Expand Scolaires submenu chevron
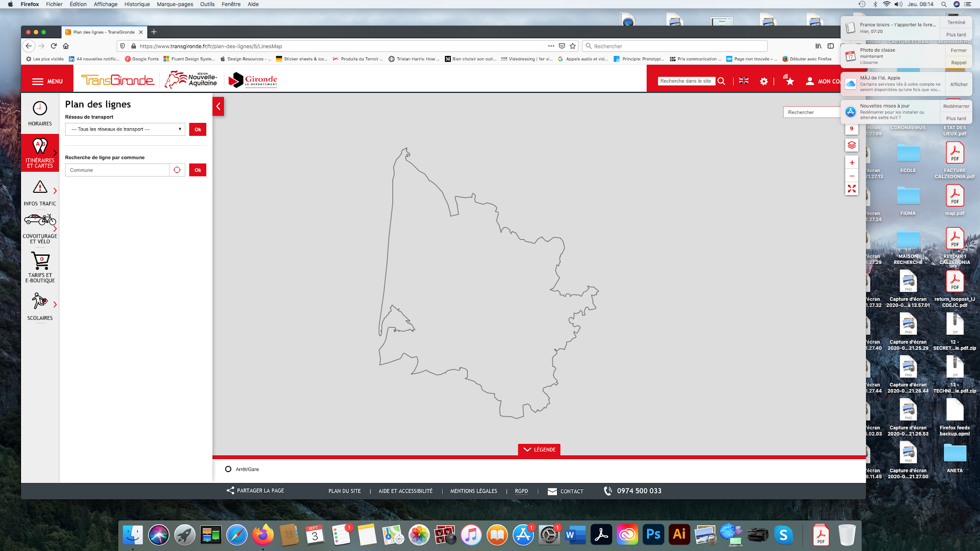The image size is (980, 551). click(55, 305)
